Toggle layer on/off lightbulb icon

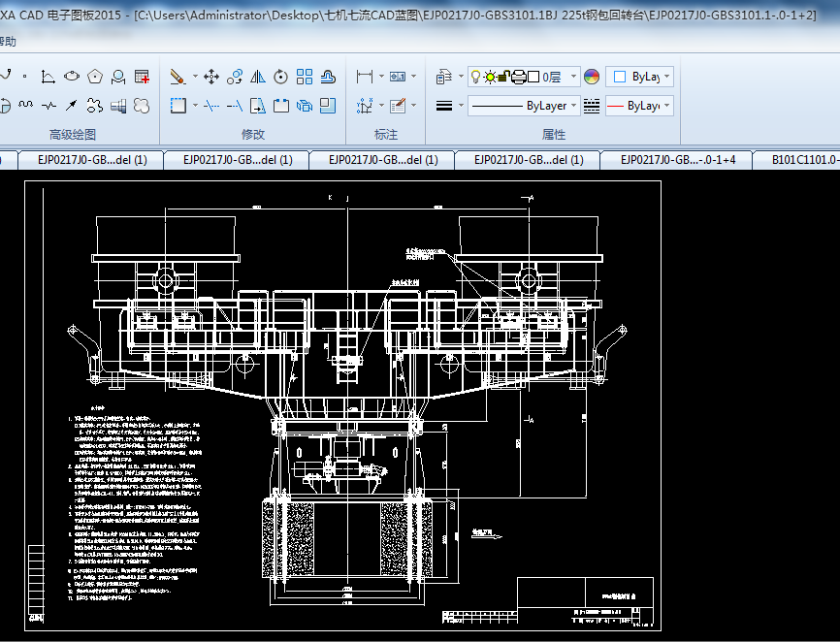click(x=475, y=77)
